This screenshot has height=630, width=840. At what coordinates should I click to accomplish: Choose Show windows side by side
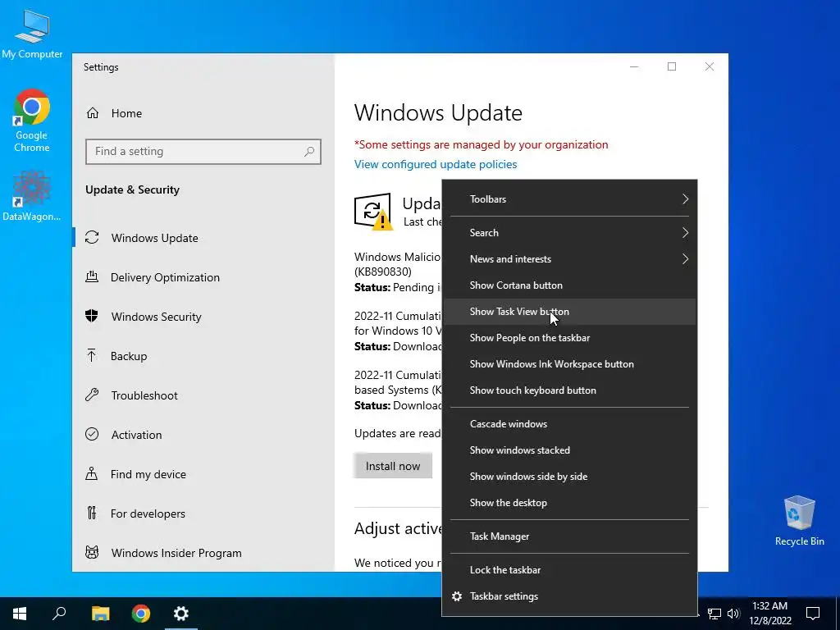tap(569, 477)
